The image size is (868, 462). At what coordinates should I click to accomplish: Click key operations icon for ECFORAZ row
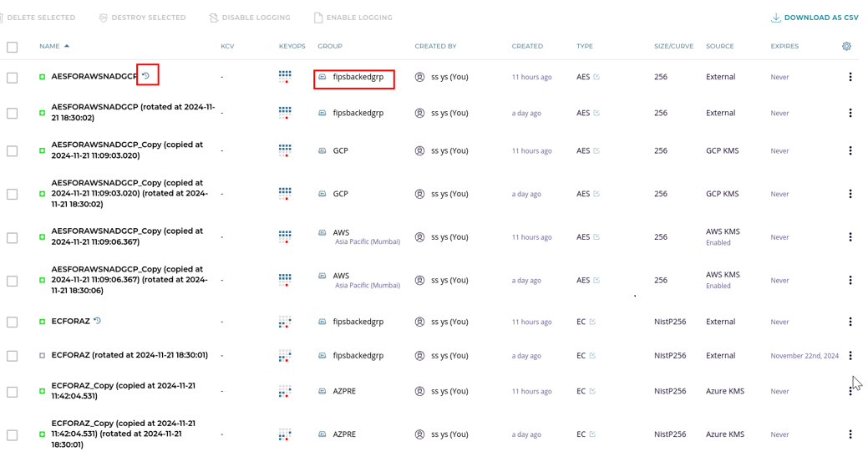click(x=285, y=322)
